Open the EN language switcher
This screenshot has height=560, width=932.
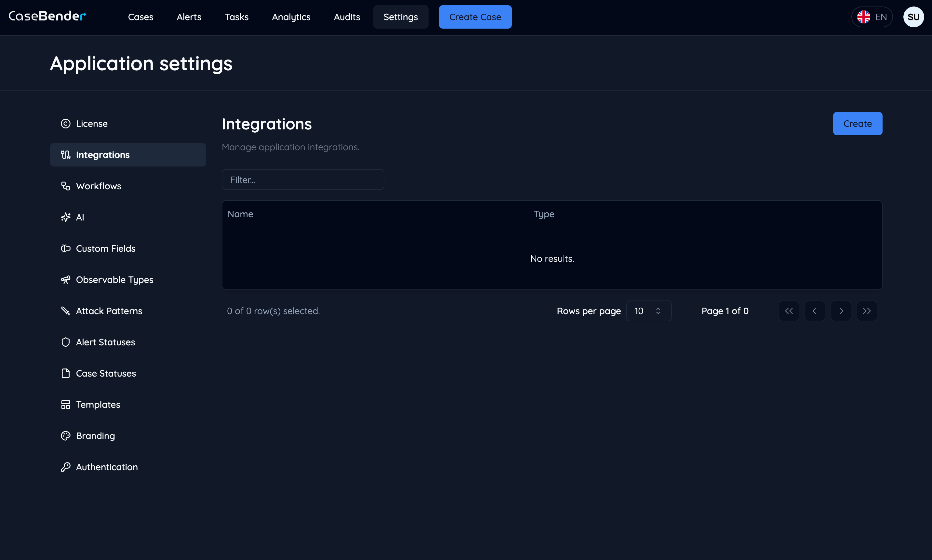tap(872, 17)
